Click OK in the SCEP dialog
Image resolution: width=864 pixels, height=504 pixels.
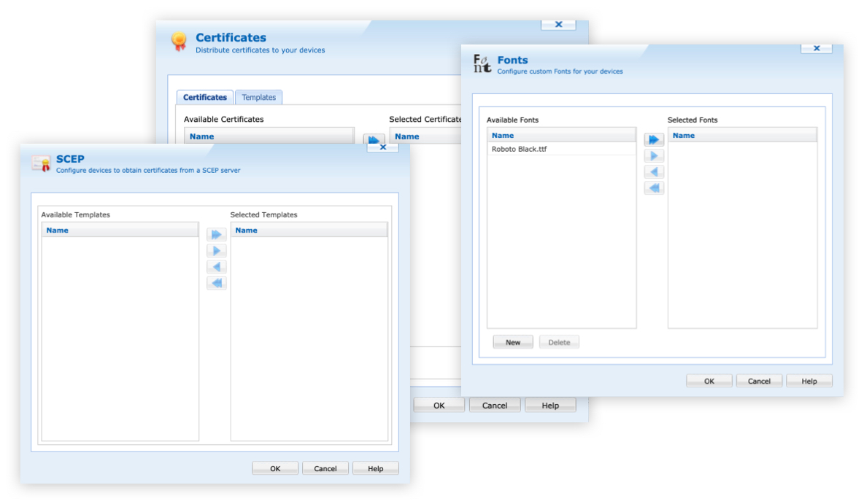point(275,468)
